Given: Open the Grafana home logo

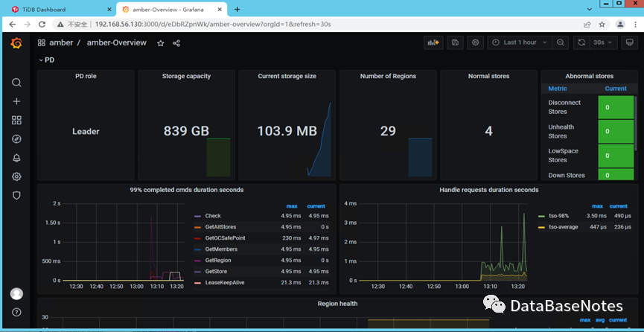Looking at the screenshot, I should tap(16, 43).
